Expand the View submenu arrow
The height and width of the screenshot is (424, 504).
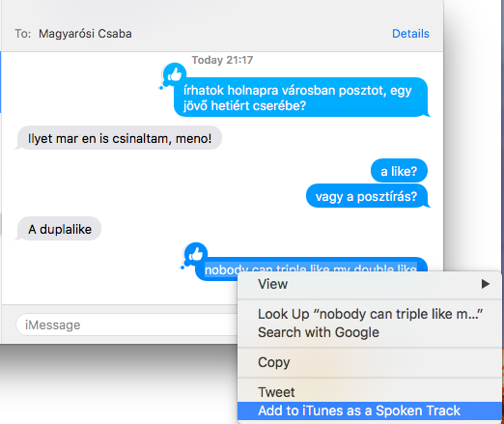pyautogui.click(x=485, y=284)
